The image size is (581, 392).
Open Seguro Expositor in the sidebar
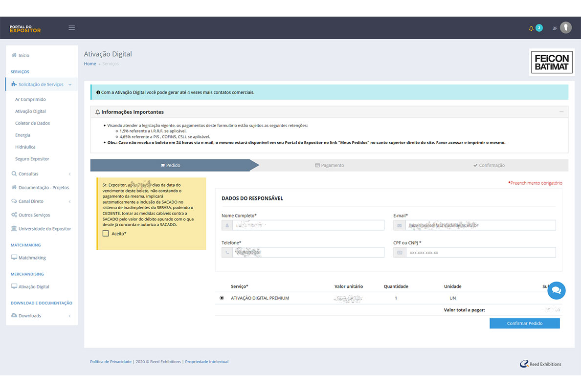tap(32, 158)
